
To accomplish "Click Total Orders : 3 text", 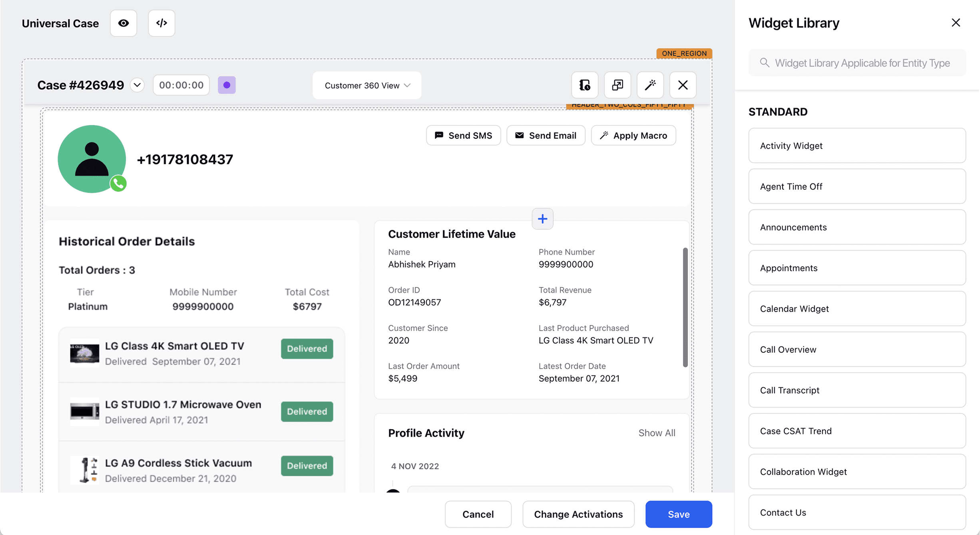I will pyautogui.click(x=97, y=270).
